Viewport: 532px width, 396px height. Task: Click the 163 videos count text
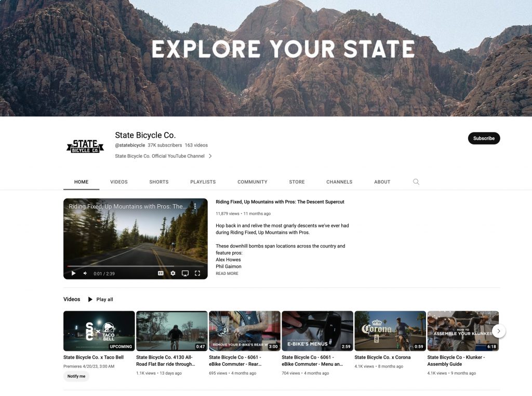coord(196,145)
